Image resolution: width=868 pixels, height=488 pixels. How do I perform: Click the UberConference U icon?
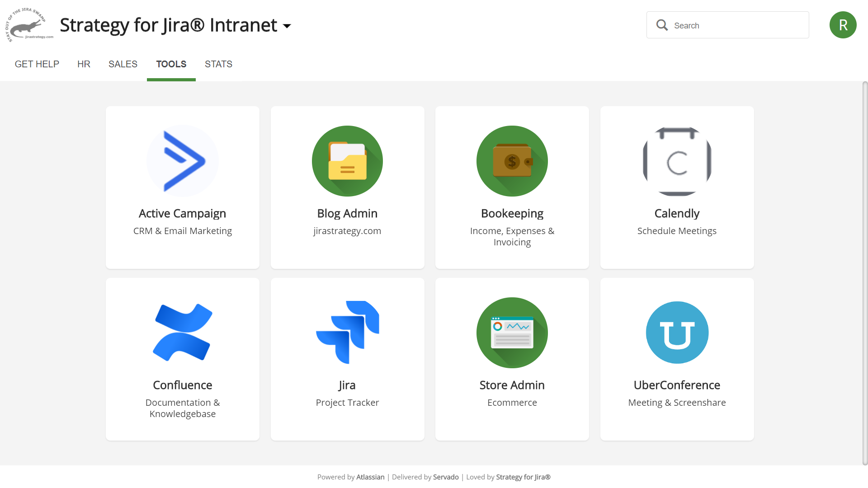pyautogui.click(x=677, y=333)
